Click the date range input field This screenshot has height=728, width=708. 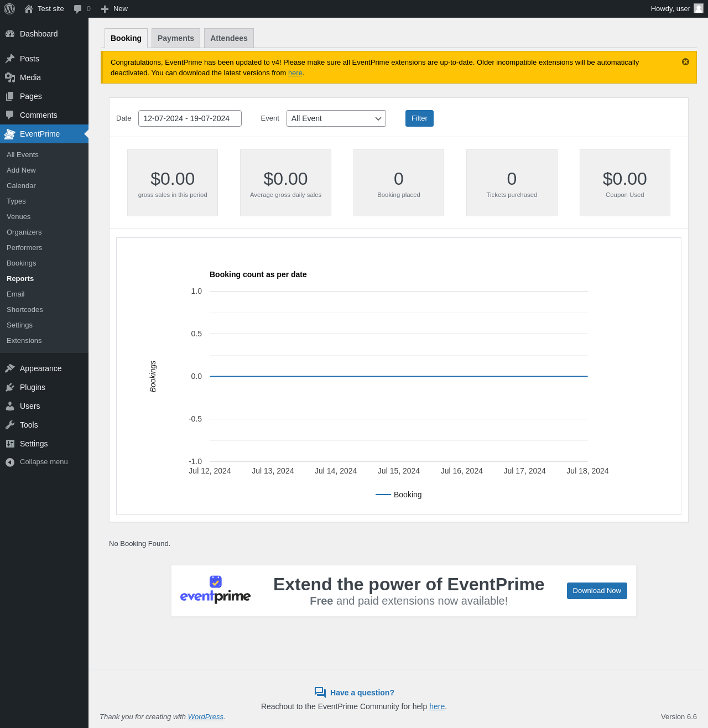190,118
